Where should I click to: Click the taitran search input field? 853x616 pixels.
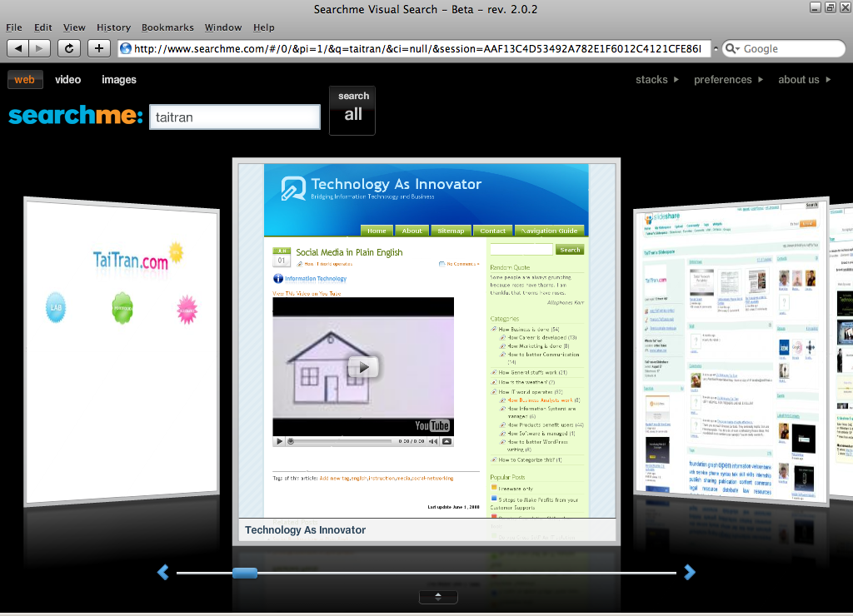point(235,117)
